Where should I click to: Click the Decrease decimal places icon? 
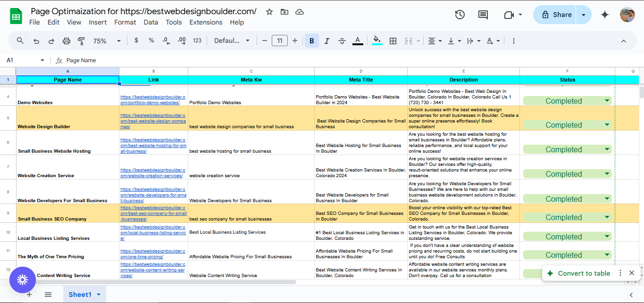(x=166, y=41)
